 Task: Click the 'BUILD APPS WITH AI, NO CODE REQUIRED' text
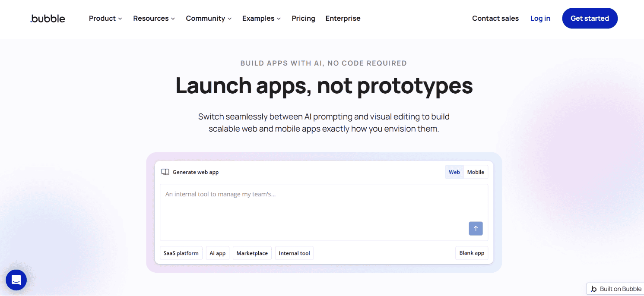tap(324, 63)
